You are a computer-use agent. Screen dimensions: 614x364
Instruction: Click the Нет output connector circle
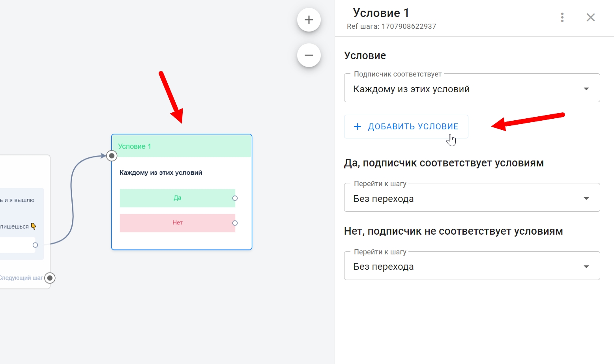235,223
